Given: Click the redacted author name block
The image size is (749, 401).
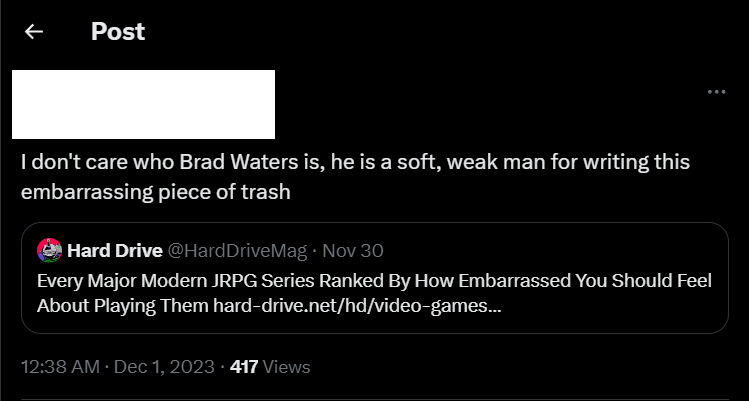Looking at the screenshot, I should [x=143, y=104].
